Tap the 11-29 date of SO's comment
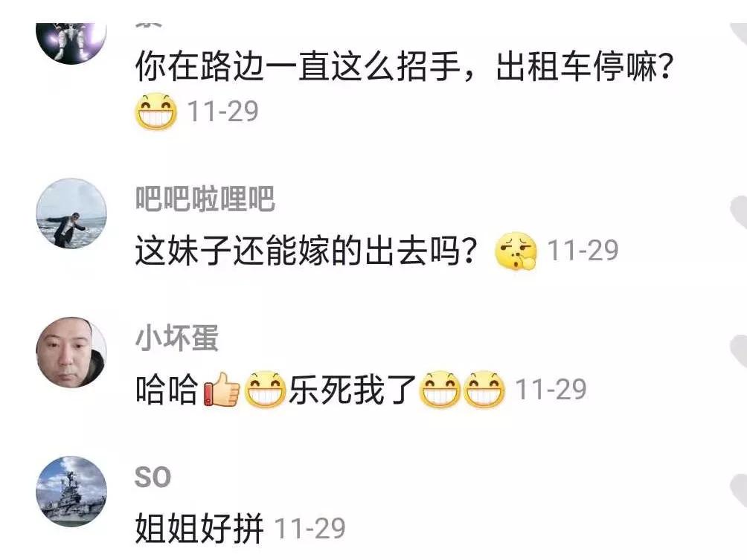The image size is (747, 560). (x=310, y=528)
